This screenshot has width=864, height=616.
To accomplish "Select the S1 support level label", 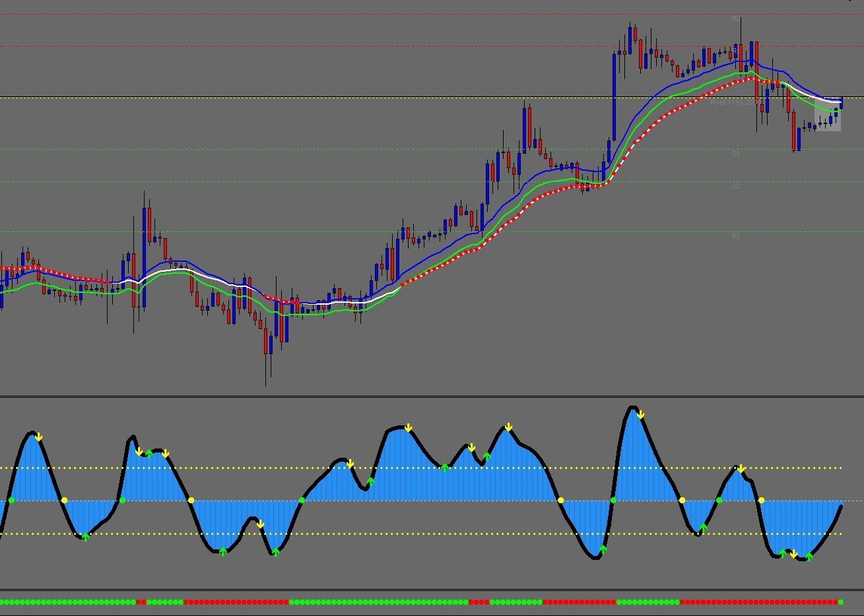I will click(735, 154).
